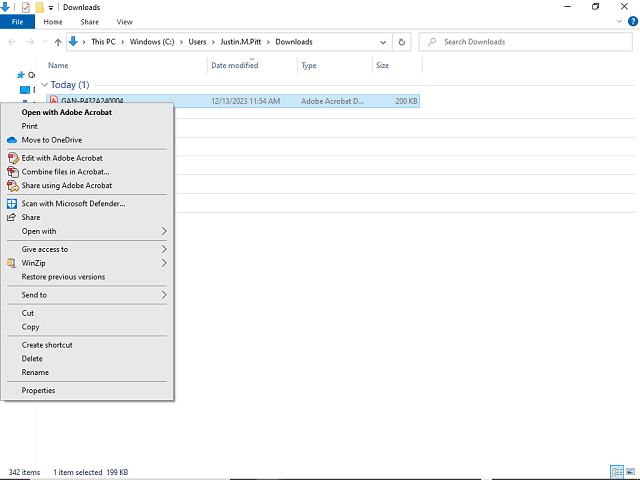This screenshot has height=480, width=640.
Task: Collapse the Today group chevron
Action: click(44, 85)
